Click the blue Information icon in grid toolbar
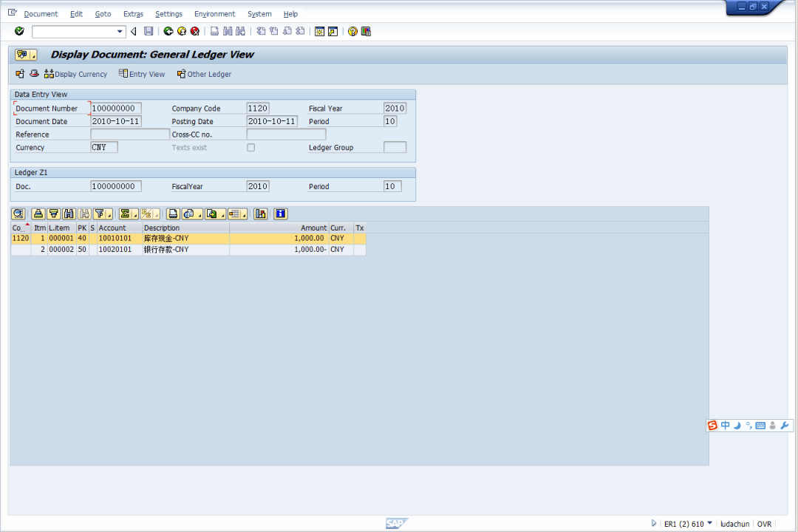This screenshot has height=532, width=798. pyautogui.click(x=280, y=214)
